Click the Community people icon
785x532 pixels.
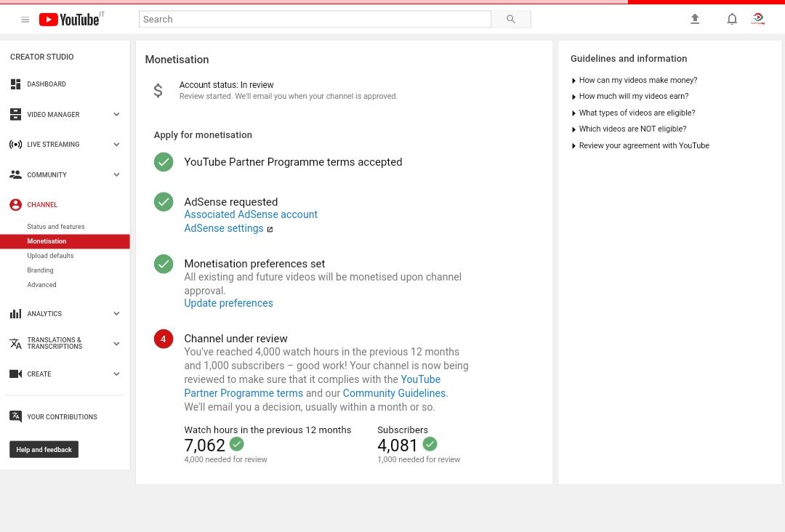(15, 174)
